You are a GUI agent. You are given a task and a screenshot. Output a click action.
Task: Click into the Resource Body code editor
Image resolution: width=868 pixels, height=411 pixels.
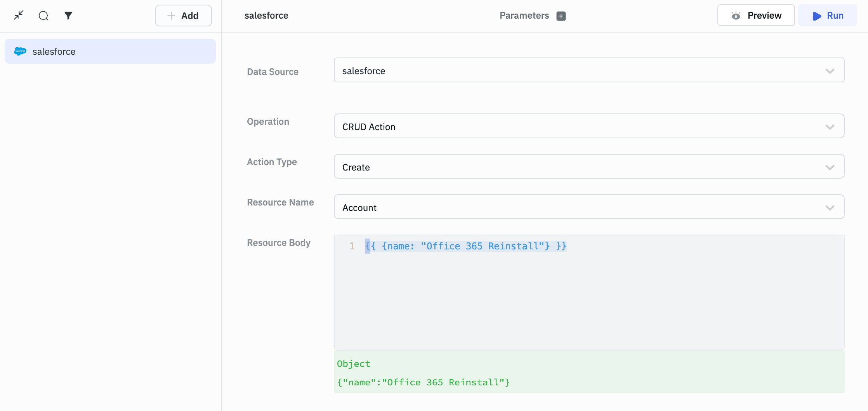click(589, 293)
